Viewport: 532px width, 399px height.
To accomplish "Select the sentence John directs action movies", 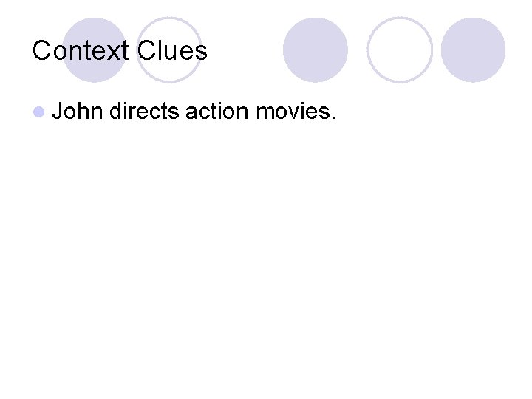I will (x=194, y=111).
